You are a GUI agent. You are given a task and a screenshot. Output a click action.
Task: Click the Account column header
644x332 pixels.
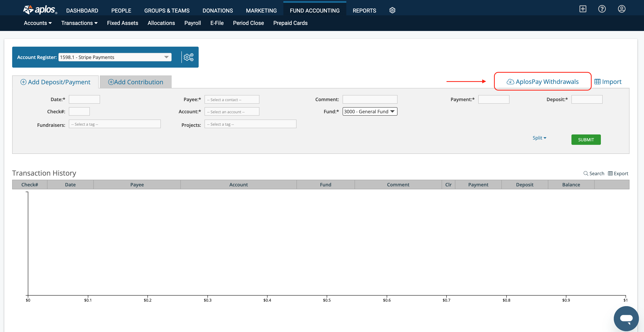(x=238, y=185)
